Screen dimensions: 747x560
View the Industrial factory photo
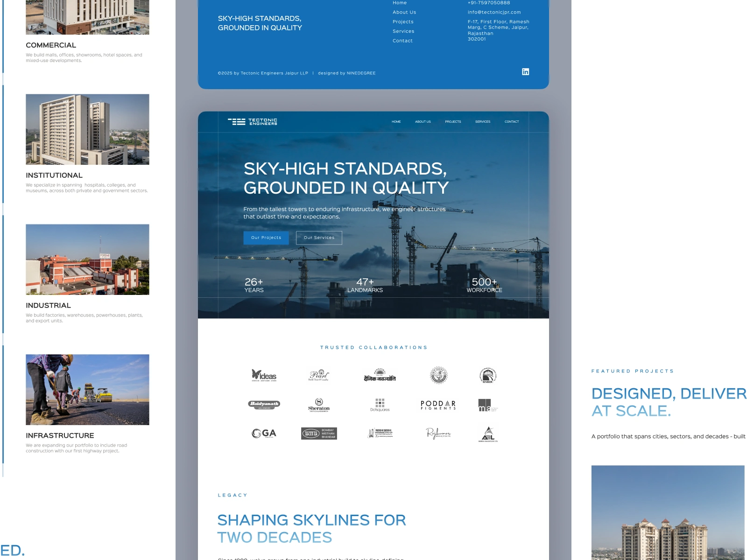point(88,259)
